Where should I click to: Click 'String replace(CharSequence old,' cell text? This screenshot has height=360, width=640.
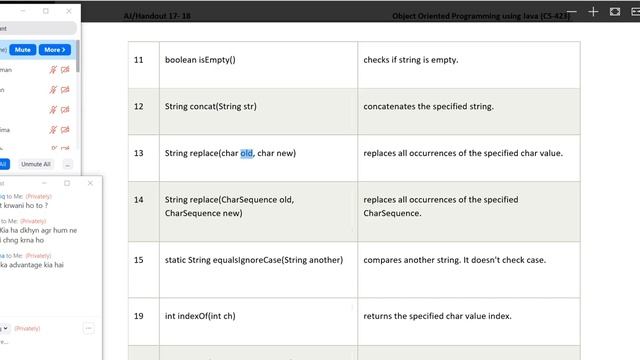pos(229,200)
